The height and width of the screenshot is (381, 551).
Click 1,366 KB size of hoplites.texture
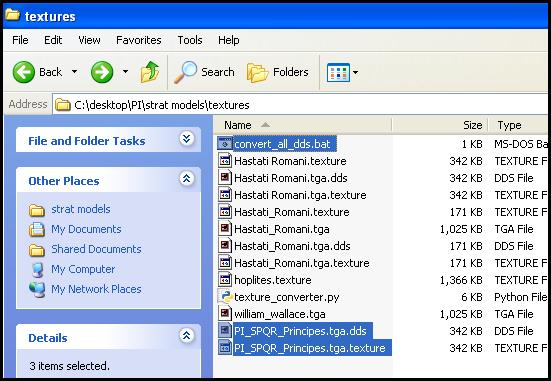click(461, 280)
